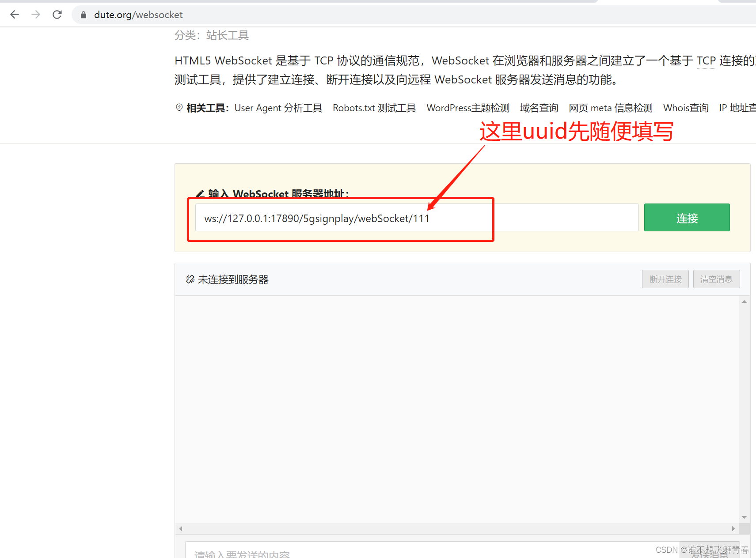The width and height of the screenshot is (756, 558).
Task: Click the 未连接到服务器 status text
Action: 233,279
